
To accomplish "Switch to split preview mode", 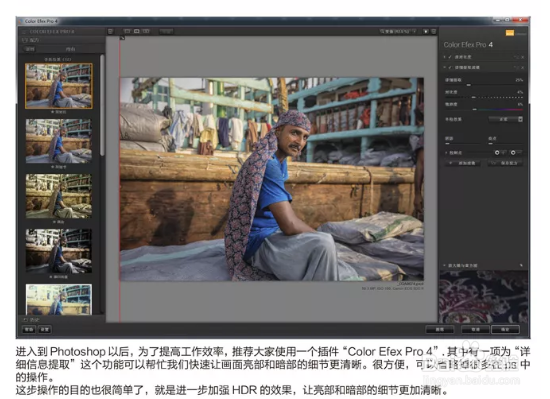I will tap(136, 31).
